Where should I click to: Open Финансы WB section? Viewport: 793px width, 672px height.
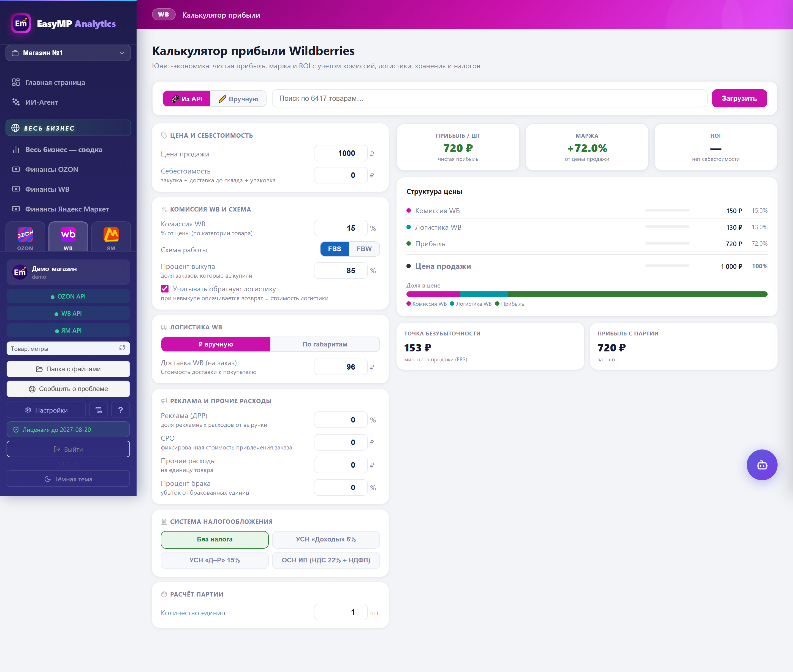(68, 189)
